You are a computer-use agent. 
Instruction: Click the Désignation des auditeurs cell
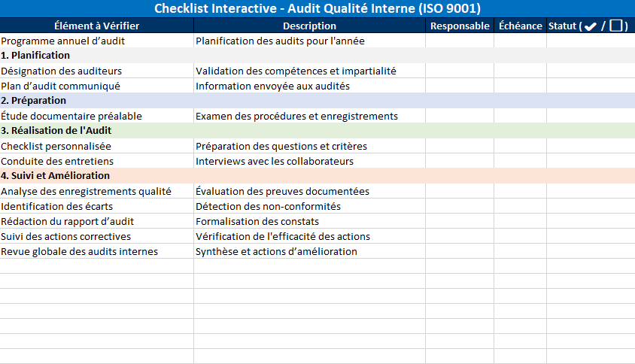click(62, 71)
